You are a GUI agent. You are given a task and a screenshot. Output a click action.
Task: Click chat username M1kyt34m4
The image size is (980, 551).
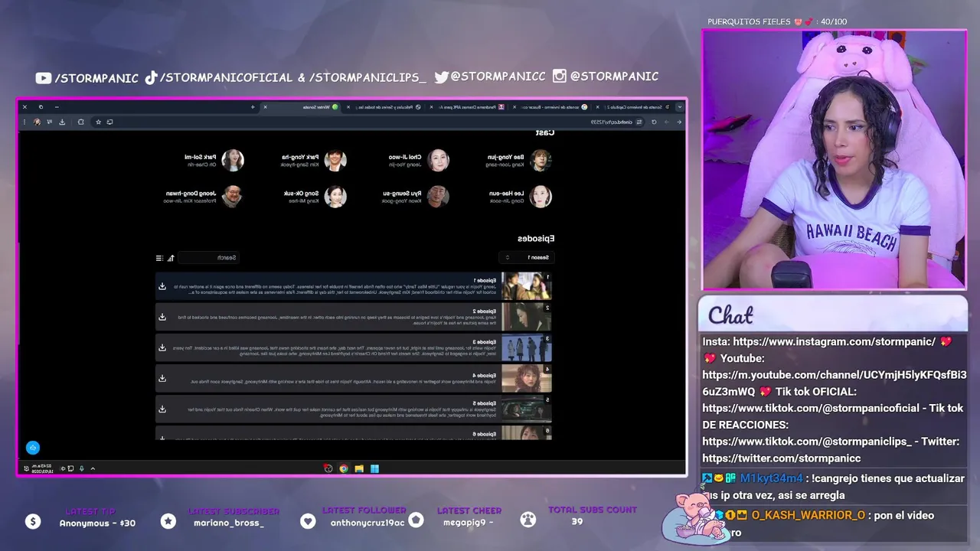[x=771, y=478]
